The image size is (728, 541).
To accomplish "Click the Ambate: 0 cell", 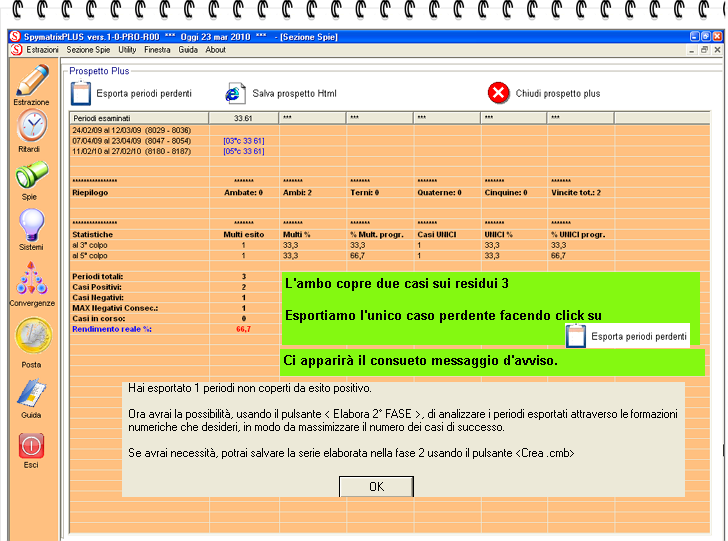I will coord(243,192).
